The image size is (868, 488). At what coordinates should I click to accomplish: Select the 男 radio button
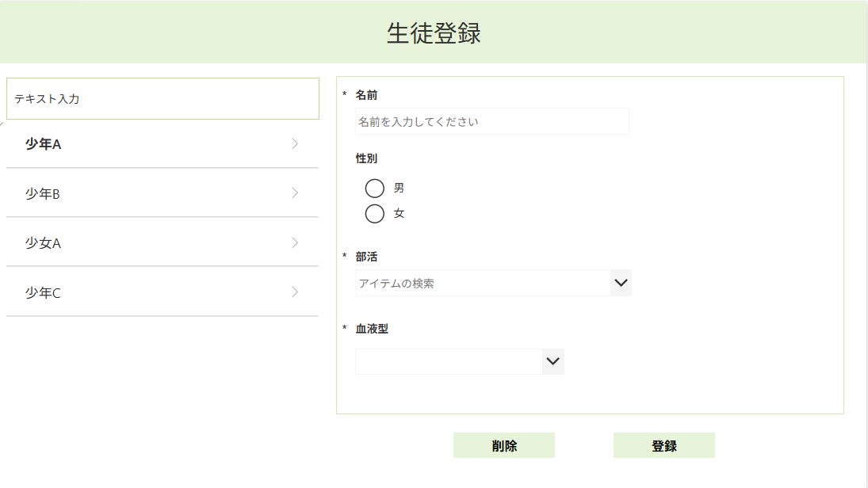(x=375, y=188)
